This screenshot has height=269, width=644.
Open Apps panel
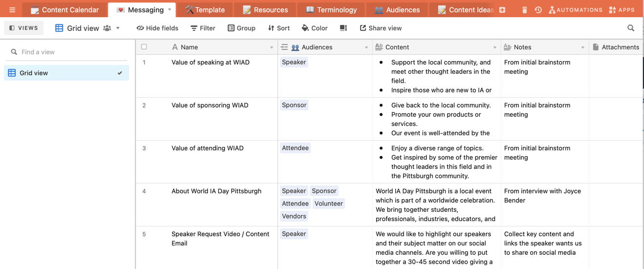(622, 10)
